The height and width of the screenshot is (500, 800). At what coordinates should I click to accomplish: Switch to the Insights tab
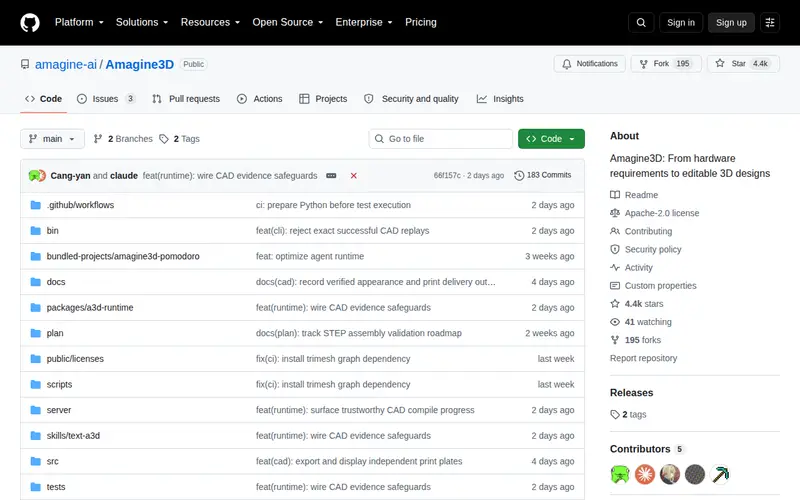coord(500,99)
